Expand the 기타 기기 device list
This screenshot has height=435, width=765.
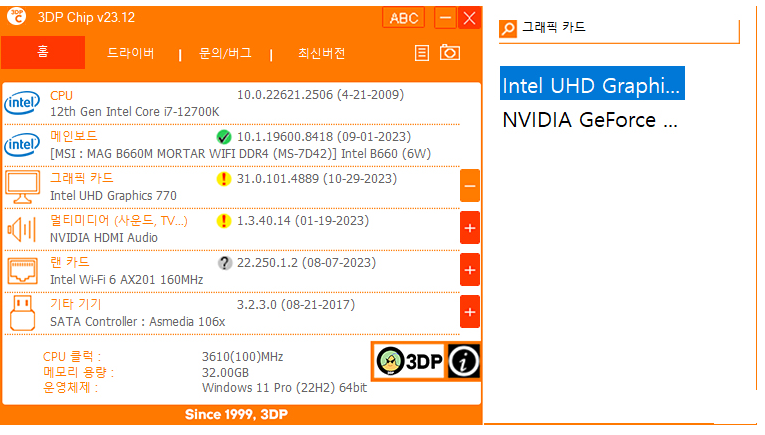(x=470, y=312)
